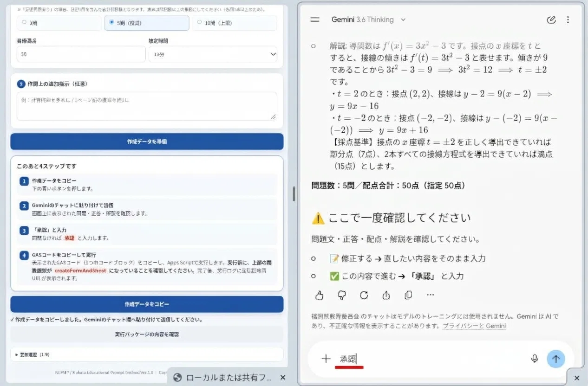Give thumbs up to the response
Image resolution: width=588 pixels, height=386 pixels.
[319, 295]
